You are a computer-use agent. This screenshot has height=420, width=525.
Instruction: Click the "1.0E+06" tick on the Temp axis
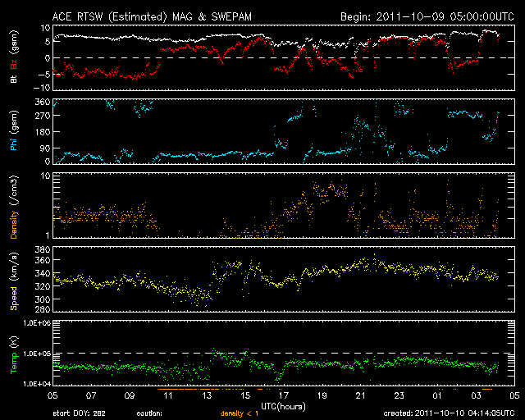(x=37, y=323)
